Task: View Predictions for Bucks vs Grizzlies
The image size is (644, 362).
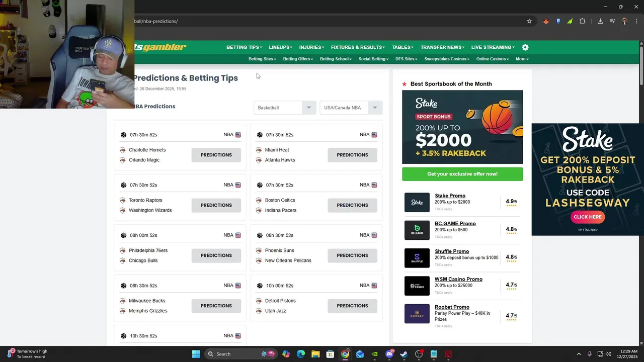Action: [216, 306]
